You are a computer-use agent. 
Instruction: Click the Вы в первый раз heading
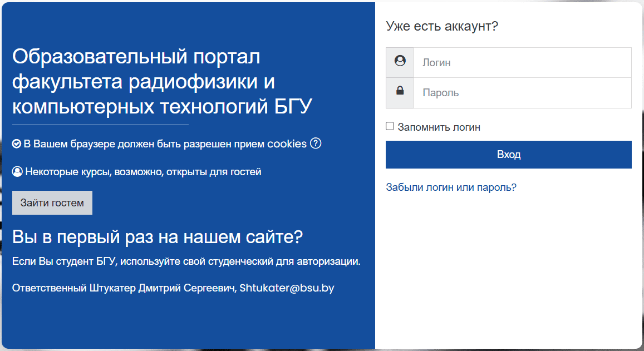click(x=158, y=237)
